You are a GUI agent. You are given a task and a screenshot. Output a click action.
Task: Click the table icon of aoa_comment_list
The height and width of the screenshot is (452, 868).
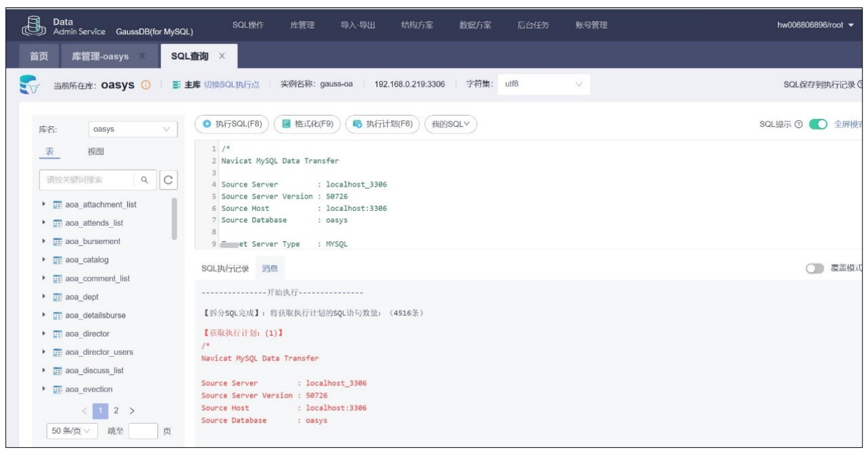tap(58, 279)
